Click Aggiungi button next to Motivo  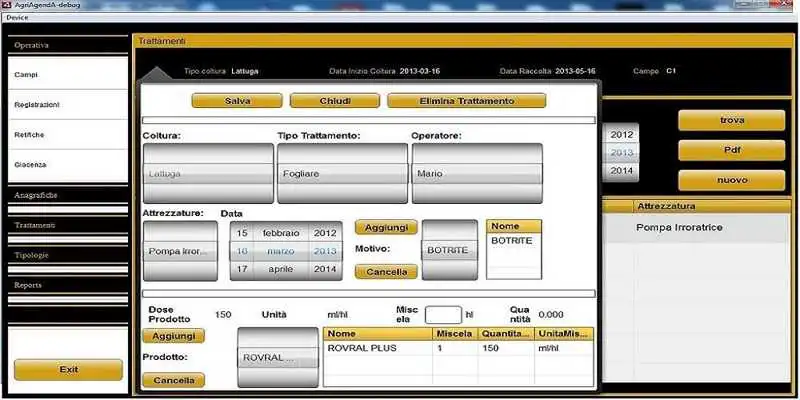pyautogui.click(x=385, y=228)
